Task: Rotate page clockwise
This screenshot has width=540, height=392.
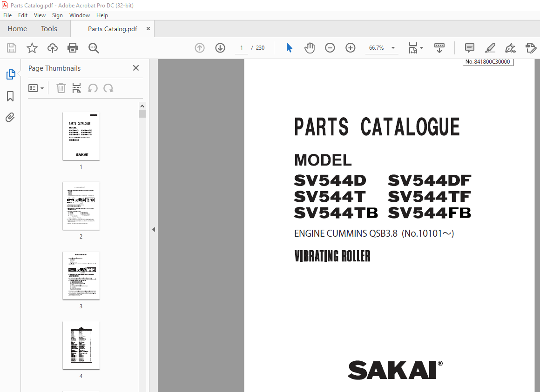Action: pos(108,88)
